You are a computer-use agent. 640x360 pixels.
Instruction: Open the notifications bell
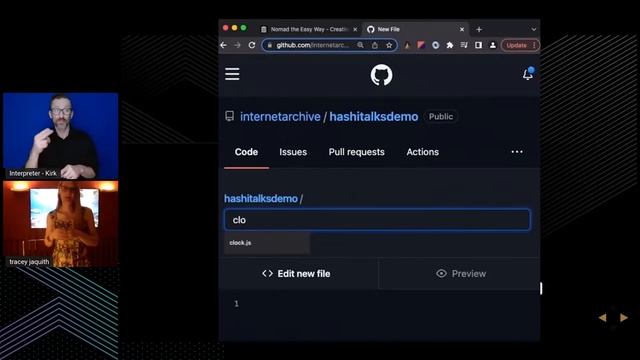pos(528,74)
